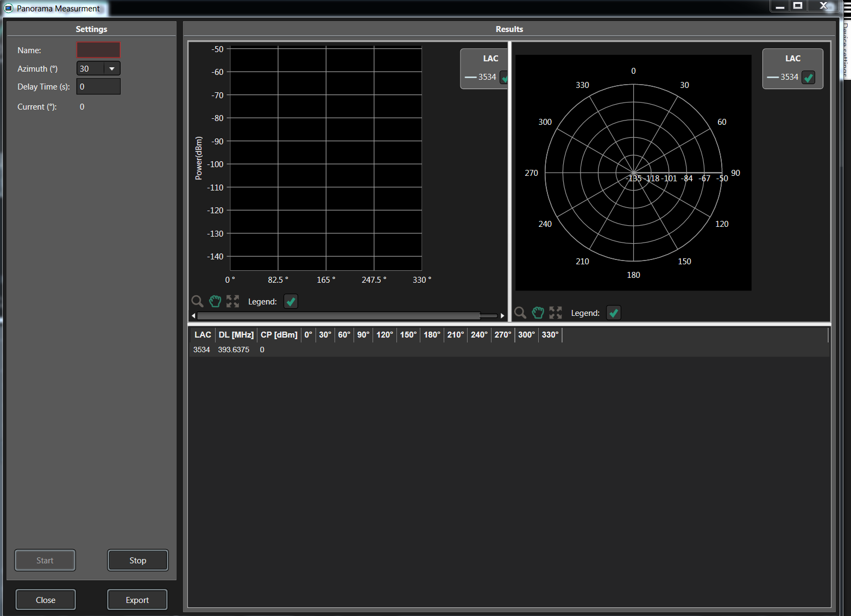Sort table by the LAC column header
Image resolution: width=851 pixels, height=616 pixels.
click(x=203, y=335)
